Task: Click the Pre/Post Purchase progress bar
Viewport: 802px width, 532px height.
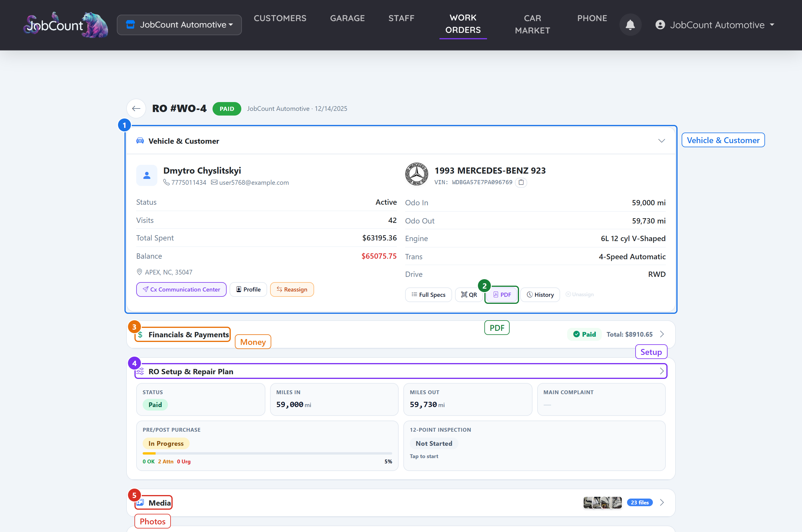Action: point(267,453)
